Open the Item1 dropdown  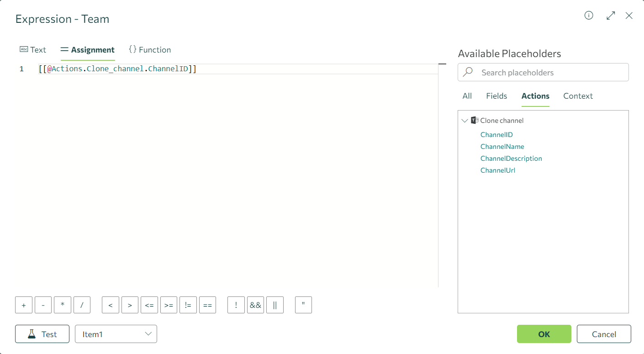tap(116, 334)
